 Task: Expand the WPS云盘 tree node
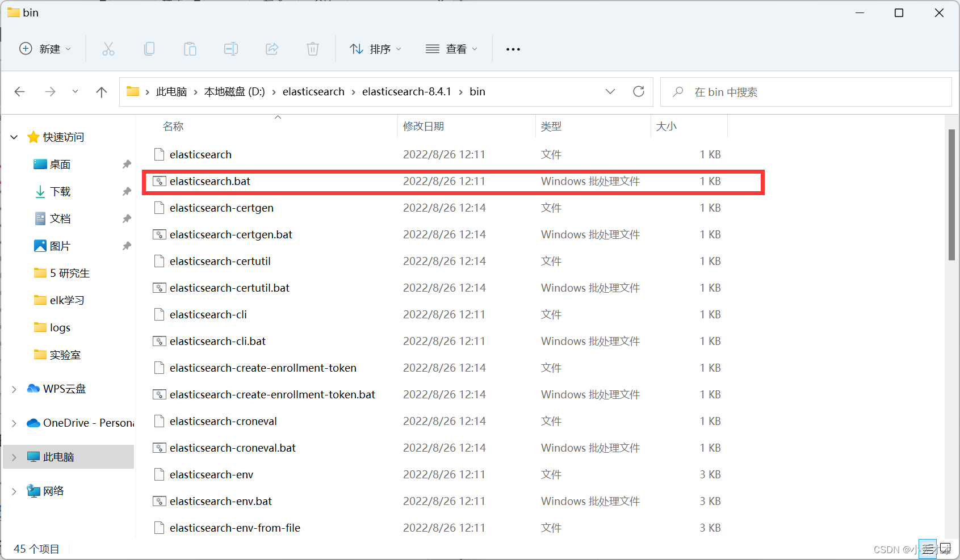pos(14,389)
